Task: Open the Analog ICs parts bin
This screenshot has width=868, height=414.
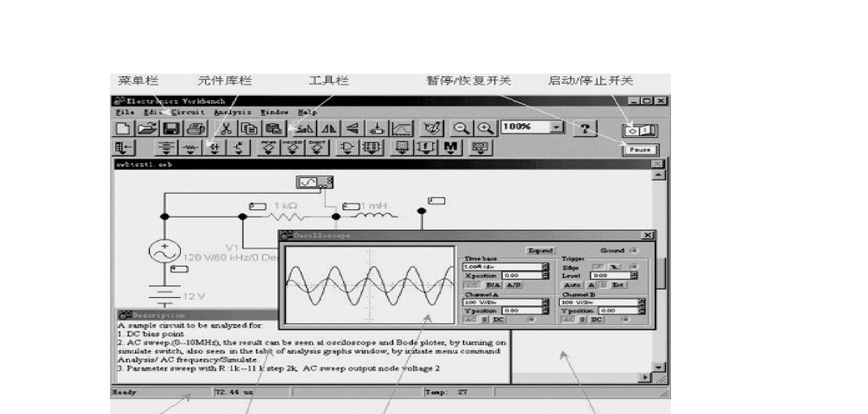Action: click(x=269, y=148)
